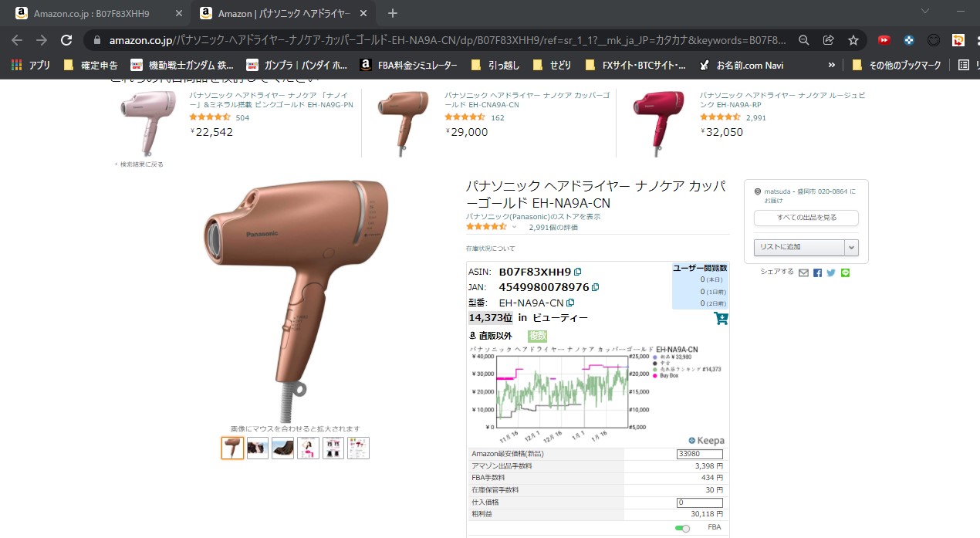Open the 2,991個の評価 reviews link under the title
Viewport: 980px width, 538px height.
[553, 228]
